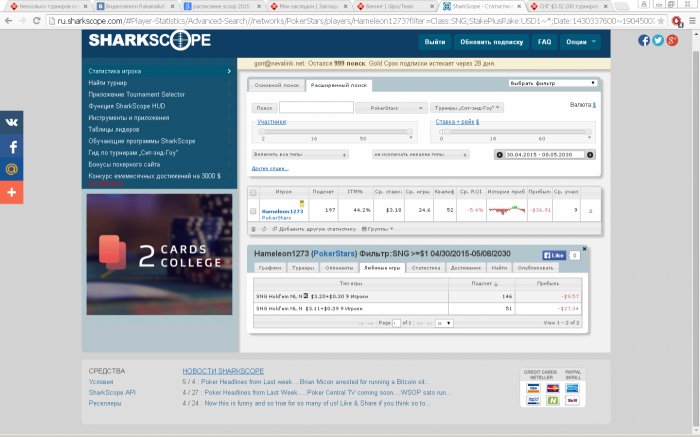The image size is (700, 437).
Task: Switch to 'Расширенный поиск' tab
Action: [x=339, y=85]
